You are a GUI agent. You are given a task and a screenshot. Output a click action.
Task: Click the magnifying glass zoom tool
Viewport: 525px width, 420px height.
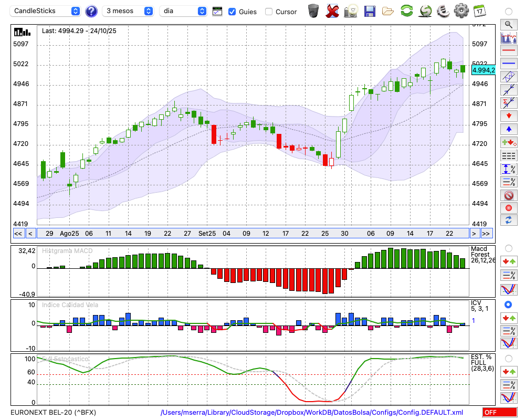point(508,24)
